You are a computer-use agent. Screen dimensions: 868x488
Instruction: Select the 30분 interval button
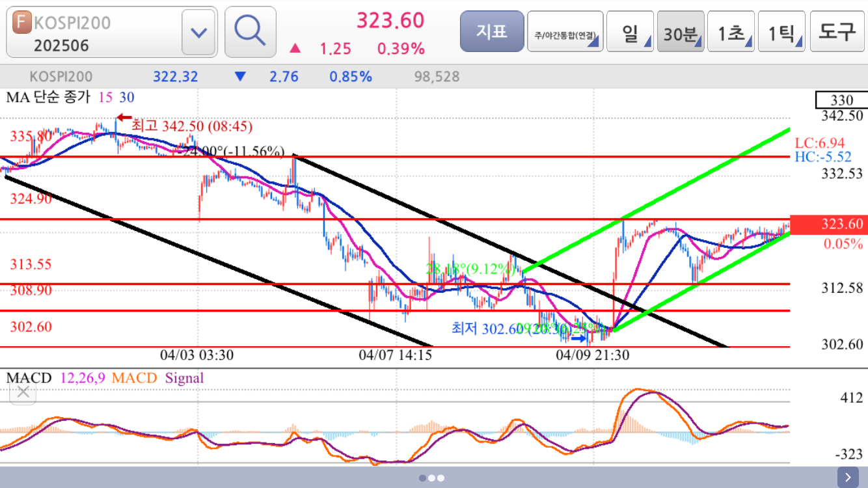[x=680, y=32]
